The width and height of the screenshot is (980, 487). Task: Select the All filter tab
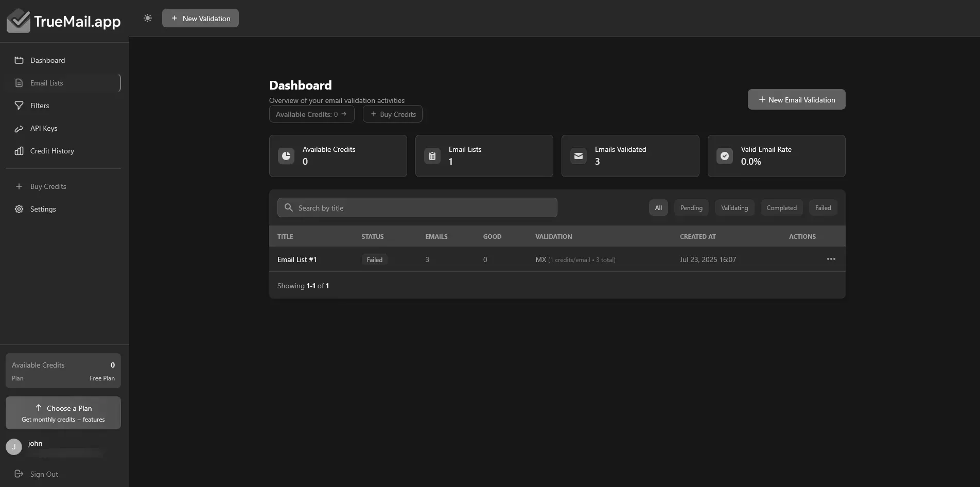(658, 207)
